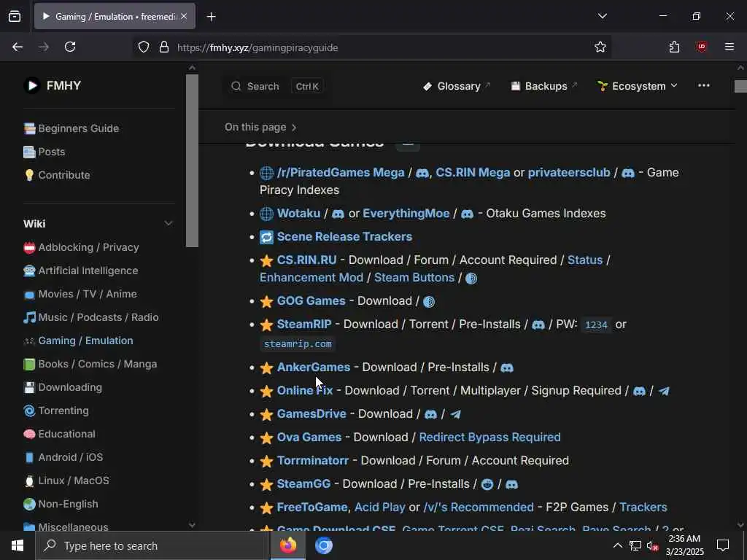
Task: Open Discord icon in GamesDrive row
Action: [430, 414]
